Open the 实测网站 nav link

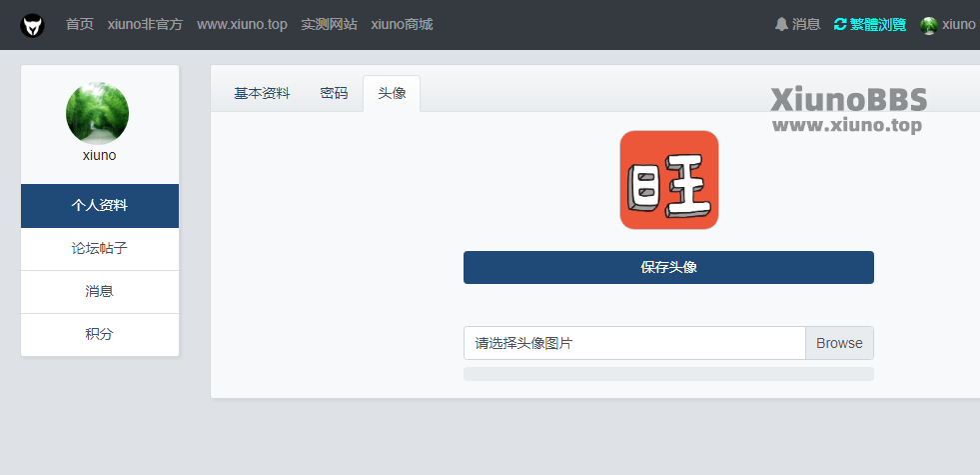click(329, 24)
